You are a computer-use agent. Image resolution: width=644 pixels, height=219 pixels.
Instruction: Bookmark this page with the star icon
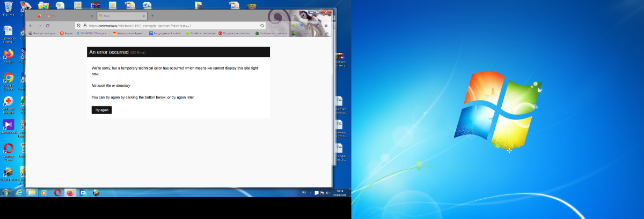tap(262, 25)
